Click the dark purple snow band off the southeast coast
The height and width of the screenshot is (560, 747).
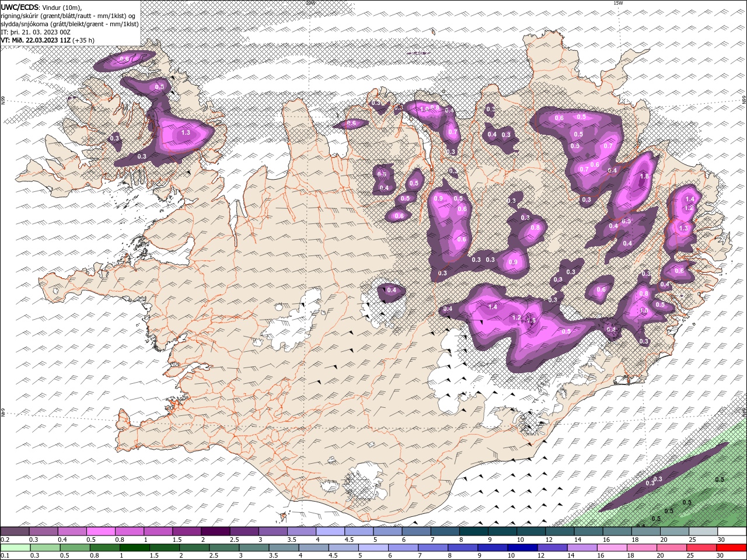662,478
